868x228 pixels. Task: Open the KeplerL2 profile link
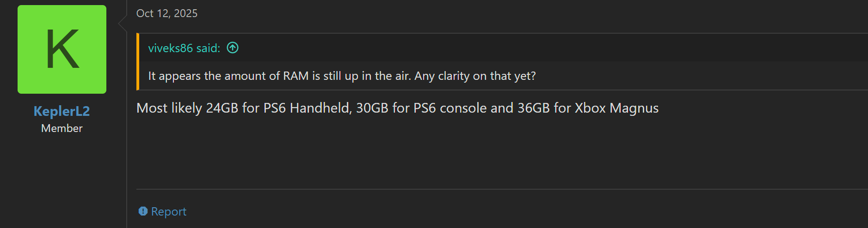[x=62, y=111]
